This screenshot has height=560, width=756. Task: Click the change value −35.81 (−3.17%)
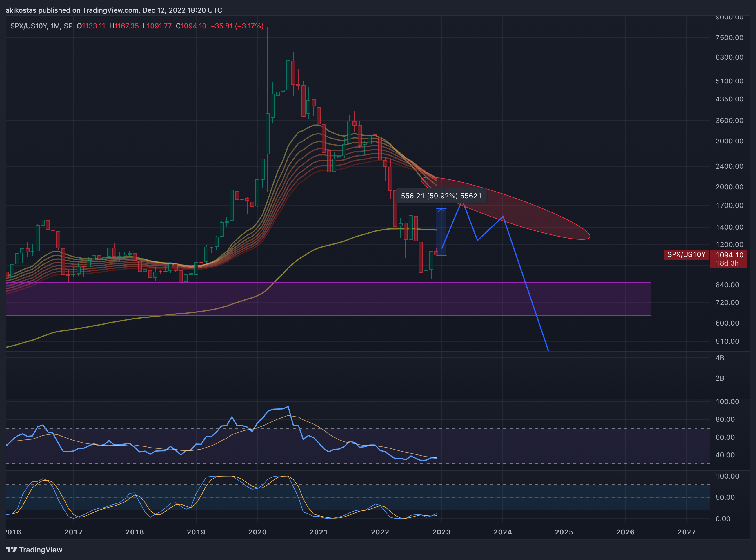point(237,26)
